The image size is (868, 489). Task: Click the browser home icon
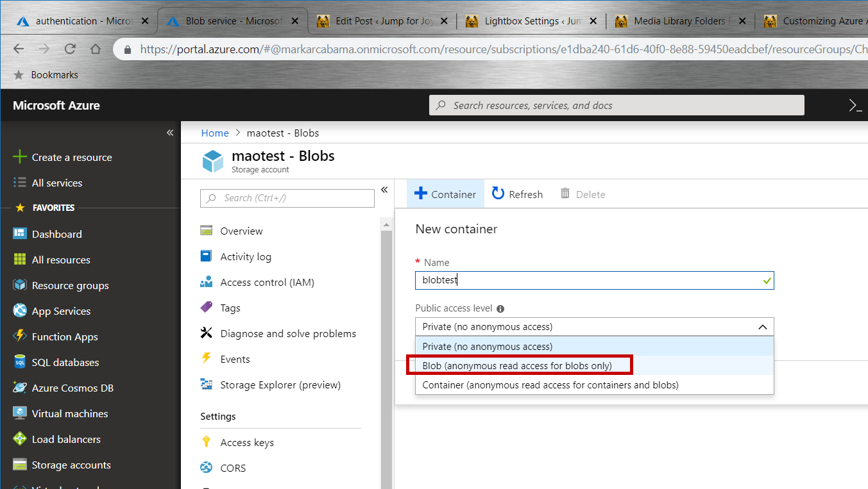[95, 49]
